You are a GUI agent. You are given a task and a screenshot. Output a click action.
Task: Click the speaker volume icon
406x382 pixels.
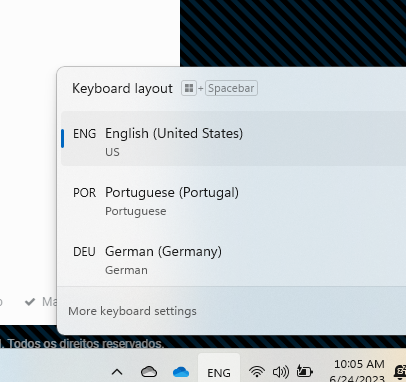(x=281, y=371)
